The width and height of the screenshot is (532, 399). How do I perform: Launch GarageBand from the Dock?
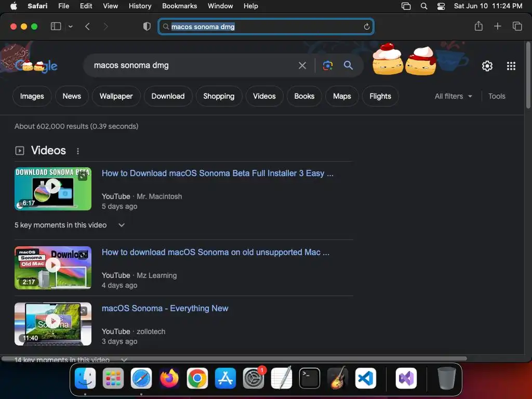pos(338,378)
